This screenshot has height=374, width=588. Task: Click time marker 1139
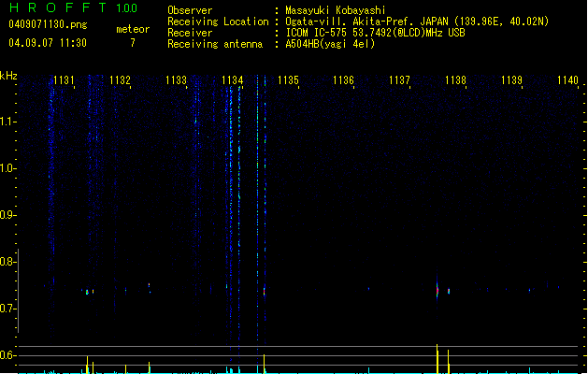[x=511, y=80]
